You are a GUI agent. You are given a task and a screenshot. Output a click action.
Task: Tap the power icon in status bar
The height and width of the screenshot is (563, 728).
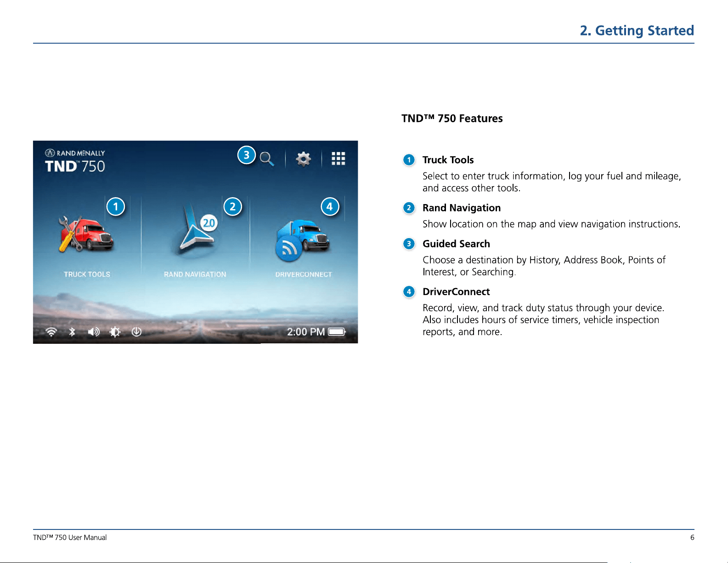136,332
